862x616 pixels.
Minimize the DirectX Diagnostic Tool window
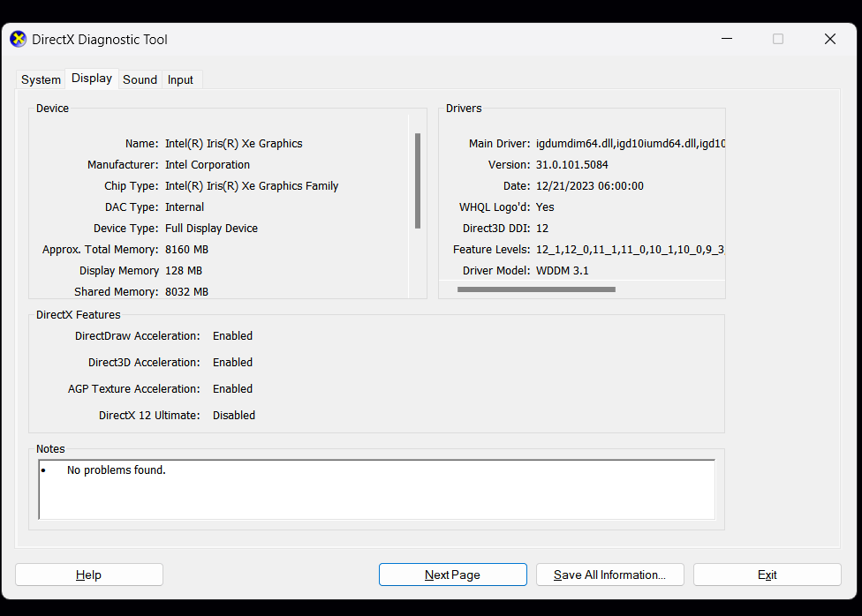[727, 39]
